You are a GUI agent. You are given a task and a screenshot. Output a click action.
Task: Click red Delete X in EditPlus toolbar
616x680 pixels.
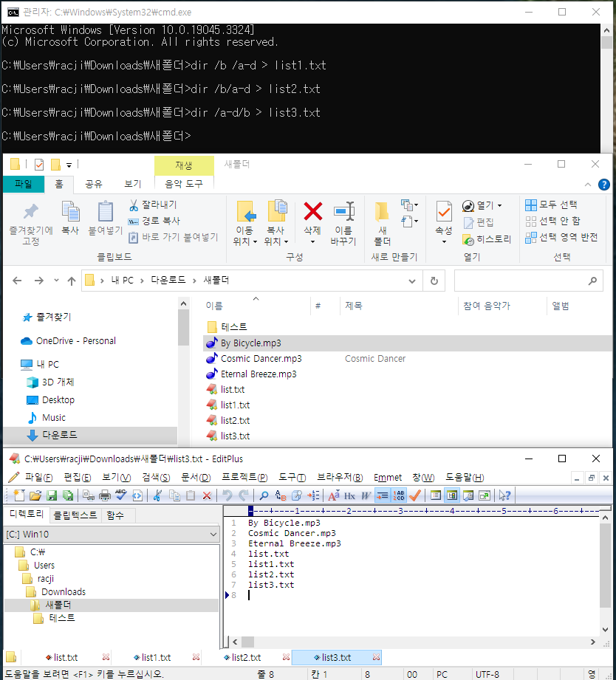(207, 495)
